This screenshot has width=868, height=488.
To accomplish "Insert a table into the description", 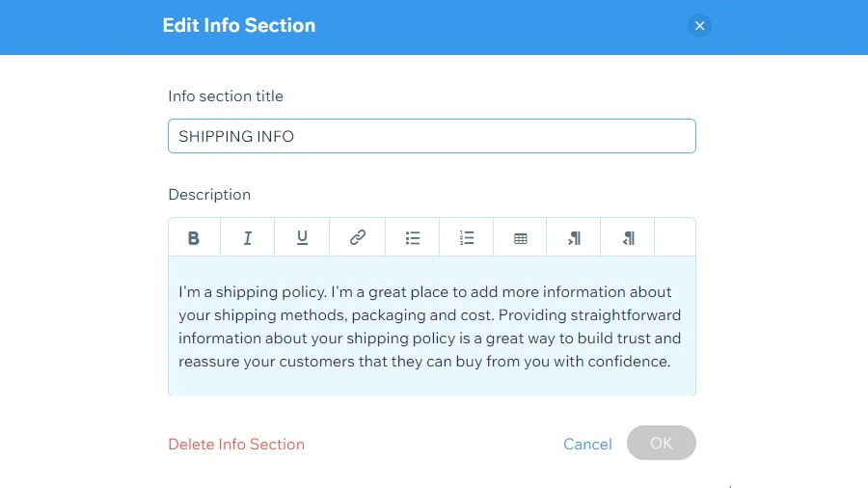I will 521,238.
